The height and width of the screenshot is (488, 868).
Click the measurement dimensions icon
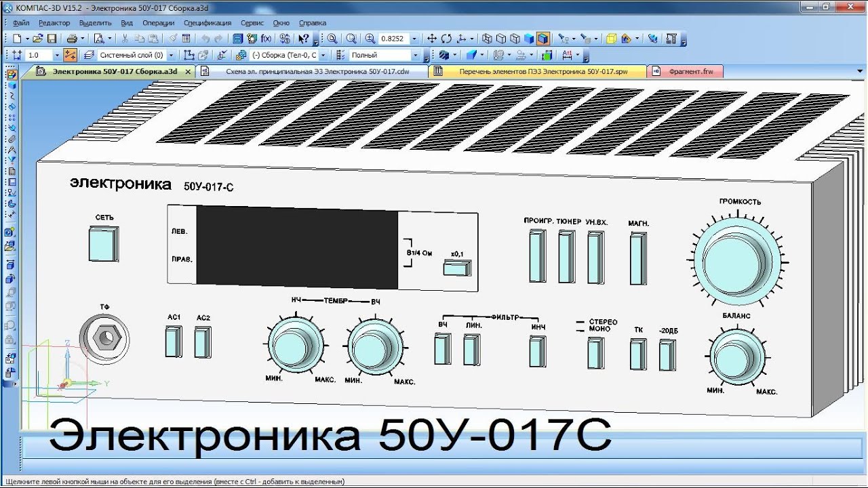(566, 55)
